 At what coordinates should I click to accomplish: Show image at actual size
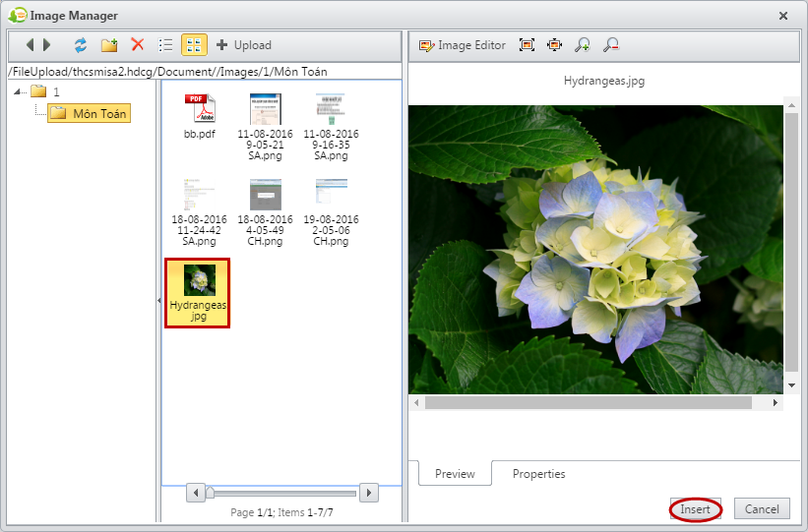(x=555, y=45)
